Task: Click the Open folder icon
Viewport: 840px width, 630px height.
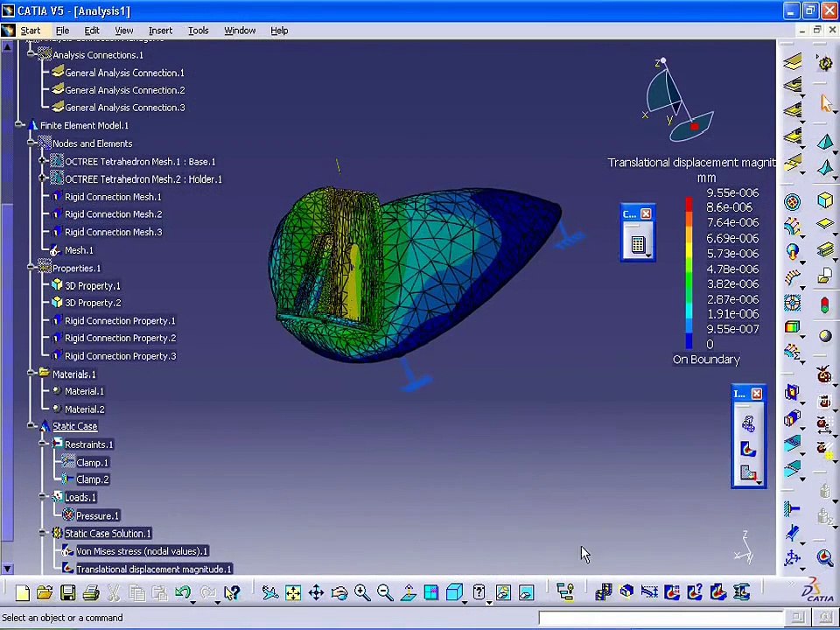Action: [45, 593]
